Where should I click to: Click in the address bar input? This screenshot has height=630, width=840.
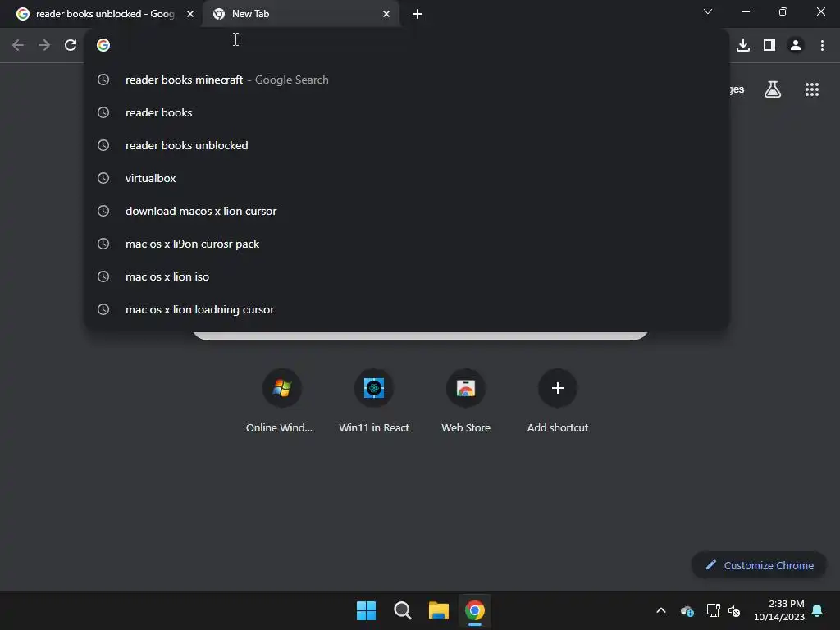[x=407, y=45]
